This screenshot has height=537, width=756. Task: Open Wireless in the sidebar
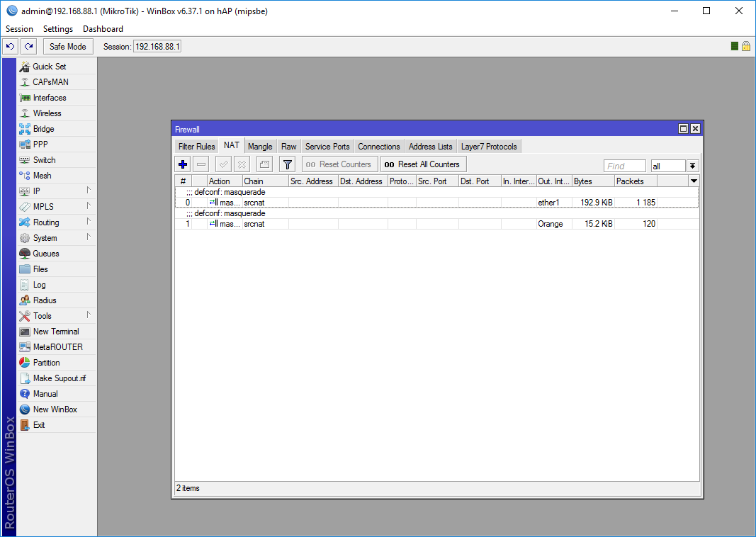coord(57,113)
